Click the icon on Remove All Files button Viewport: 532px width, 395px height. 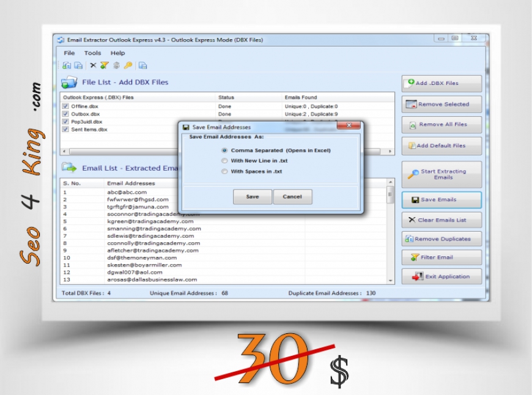click(x=413, y=125)
